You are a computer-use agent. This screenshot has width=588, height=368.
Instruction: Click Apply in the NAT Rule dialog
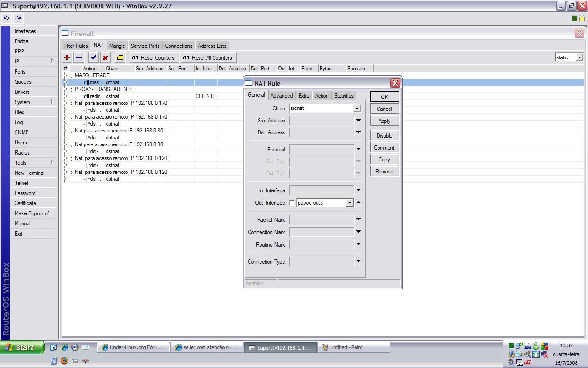pos(384,121)
